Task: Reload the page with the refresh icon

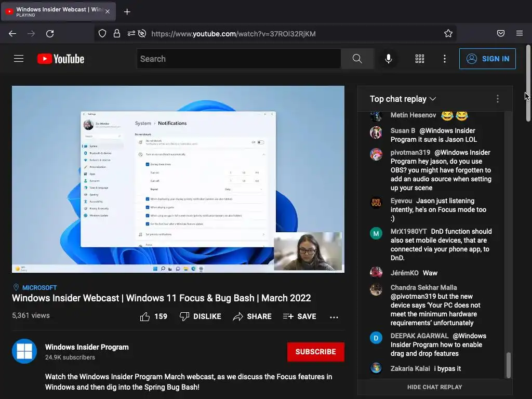Action: 50,34
